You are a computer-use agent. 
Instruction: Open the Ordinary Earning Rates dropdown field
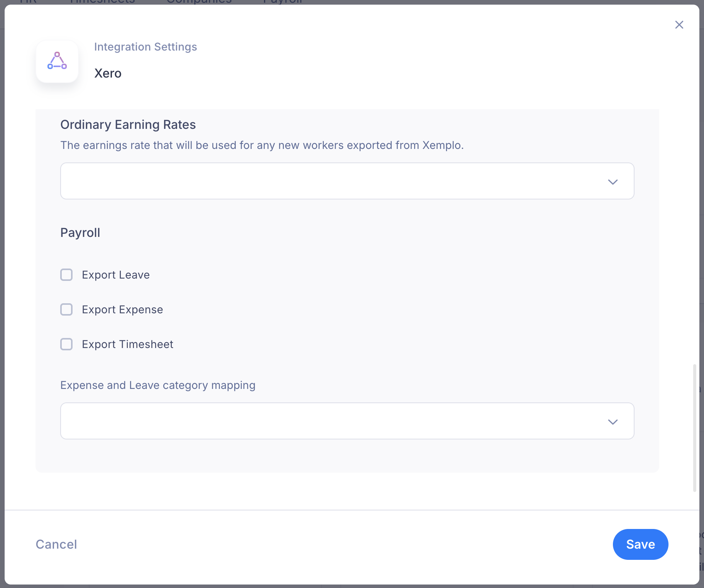(347, 181)
